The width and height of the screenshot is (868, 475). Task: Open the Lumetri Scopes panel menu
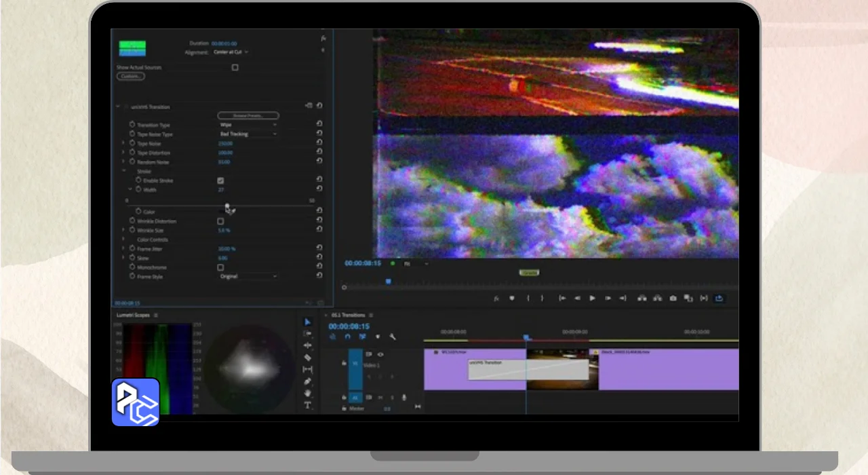pyautogui.click(x=155, y=315)
